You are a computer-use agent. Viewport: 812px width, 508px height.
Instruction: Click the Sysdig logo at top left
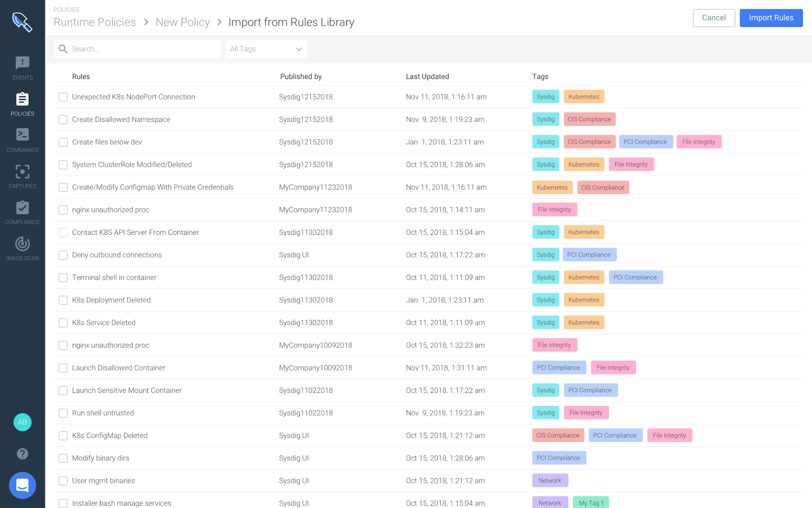point(22,22)
